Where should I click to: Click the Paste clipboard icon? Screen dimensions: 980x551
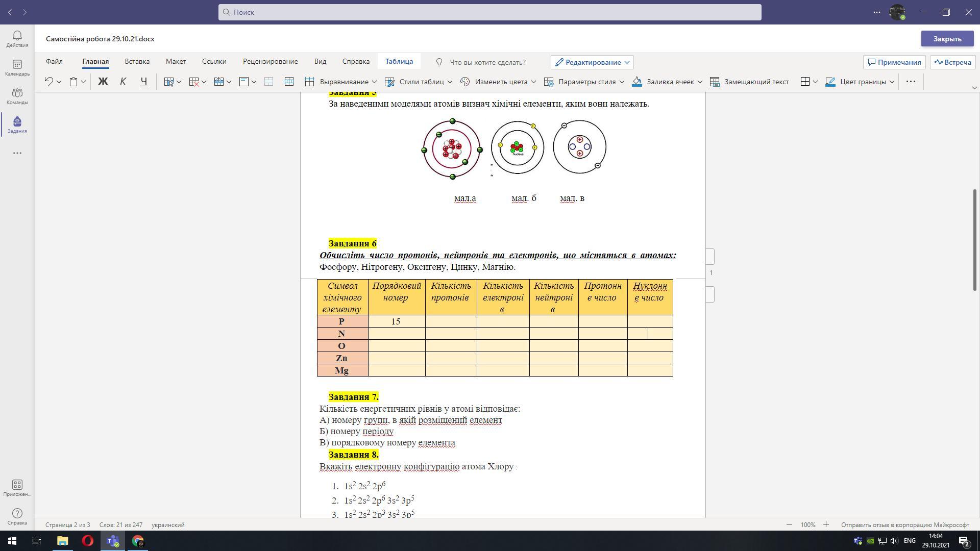[73, 82]
